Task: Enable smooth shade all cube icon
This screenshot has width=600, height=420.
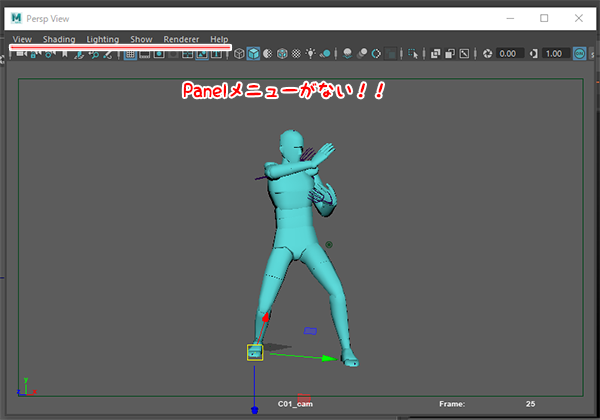Action: [254, 54]
